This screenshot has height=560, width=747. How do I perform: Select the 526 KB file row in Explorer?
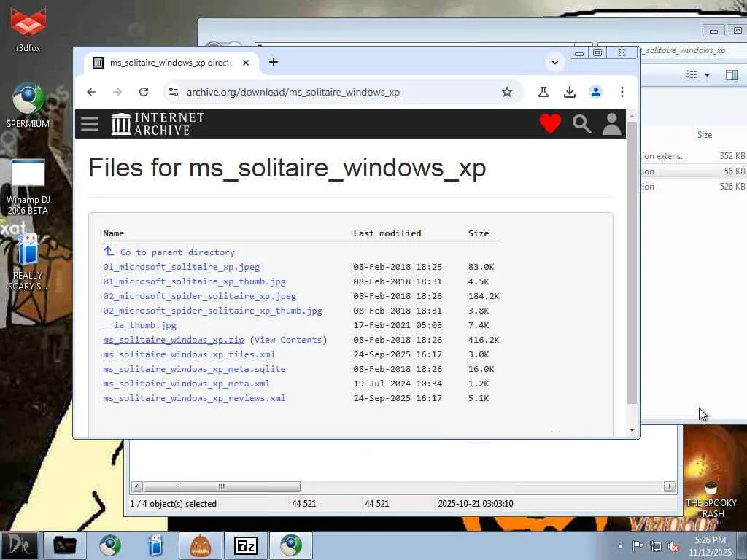point(694,186)
